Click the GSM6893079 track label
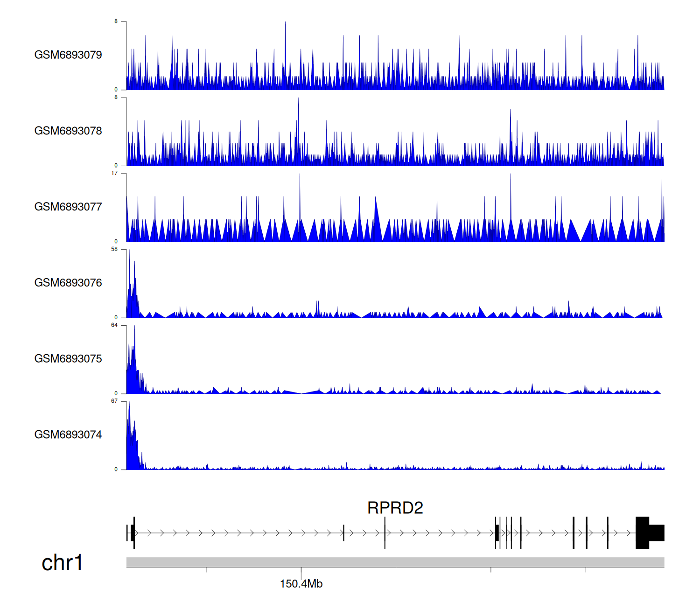Viewport: 700px width, 616px height. click(68, 55)
